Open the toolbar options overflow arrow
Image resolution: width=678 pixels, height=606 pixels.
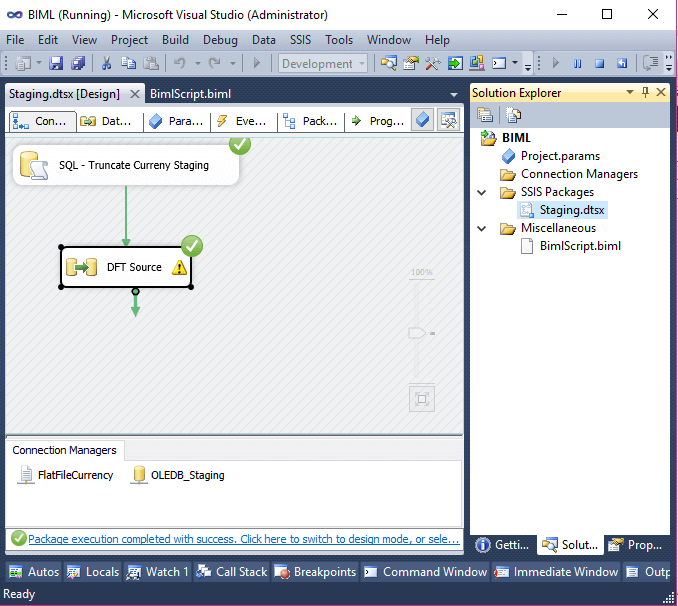pos(528,66)
